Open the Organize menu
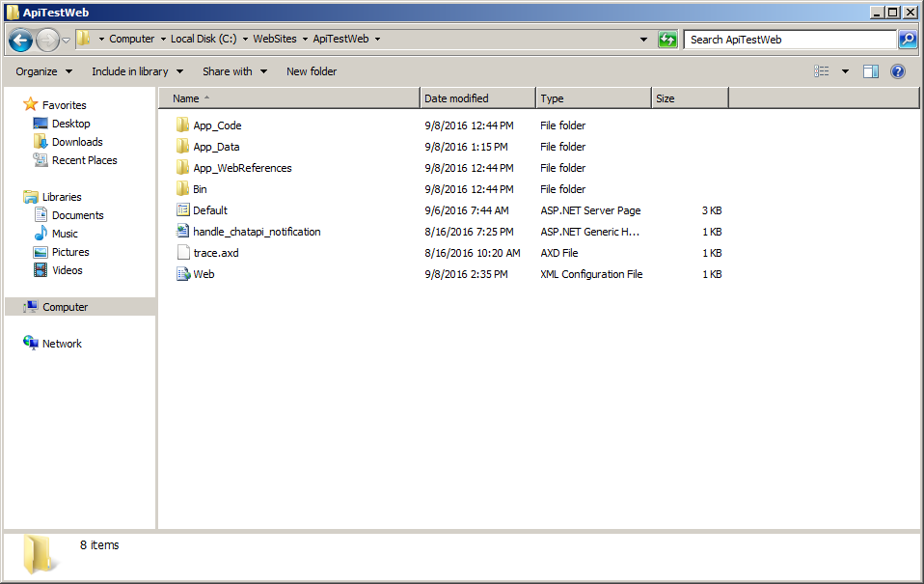 [44, 71]
